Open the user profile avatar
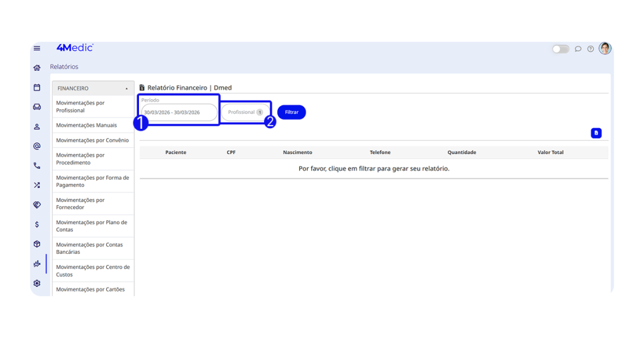The width and height of the screenshot is (644, 338). (605, 48)
